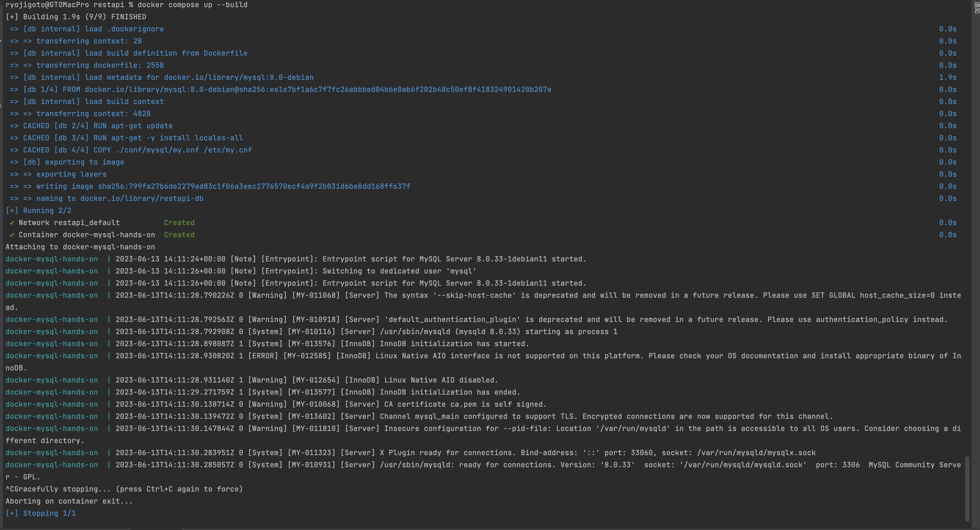The image size is (980, 530).
Task: Select the Created status of the mysql container
Action: (179, 234)
